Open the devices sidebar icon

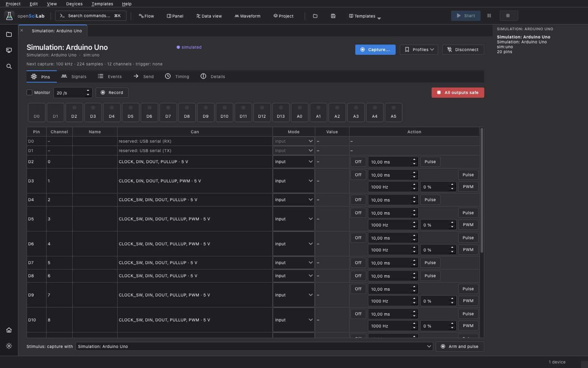pyautogui.click(x=9, y=50)
